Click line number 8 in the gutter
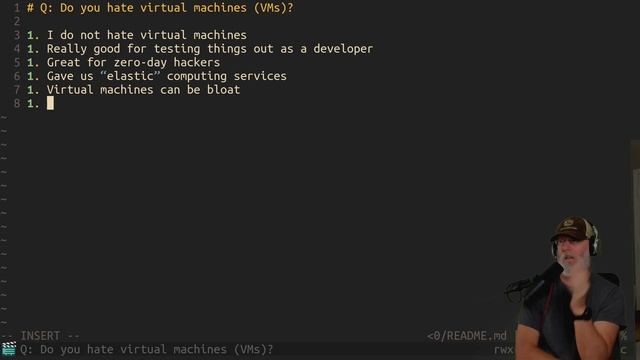The width and height of the screenshot is (640, 360). [17, 104]
